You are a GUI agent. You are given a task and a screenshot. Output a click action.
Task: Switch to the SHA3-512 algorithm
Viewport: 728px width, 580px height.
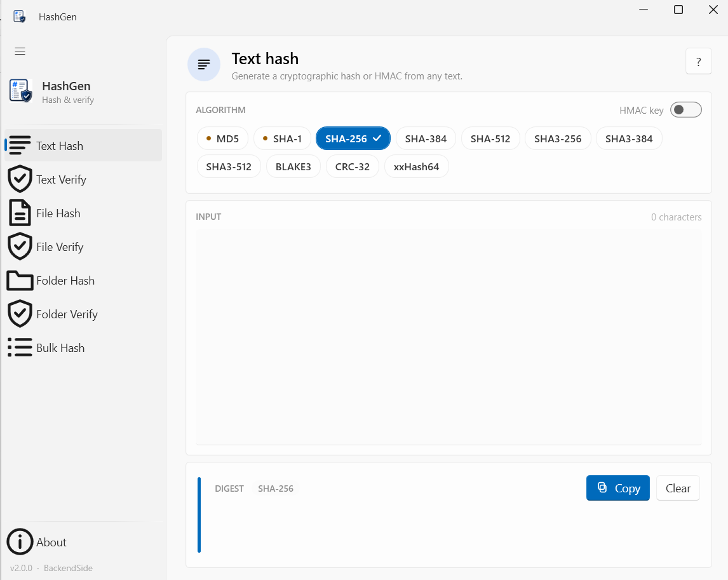[229, 166]
